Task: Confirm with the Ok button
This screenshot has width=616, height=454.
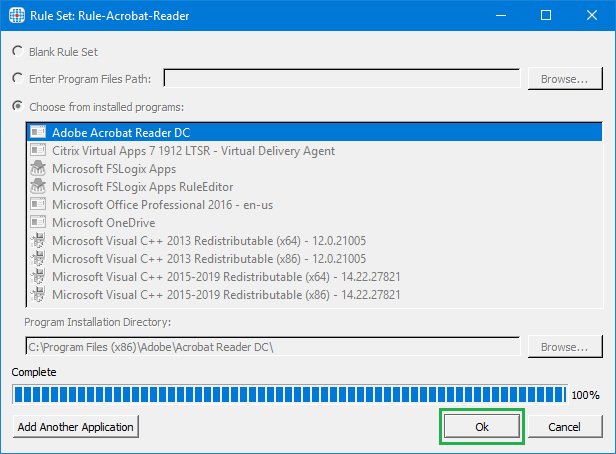Action: (x=482, y=427)
